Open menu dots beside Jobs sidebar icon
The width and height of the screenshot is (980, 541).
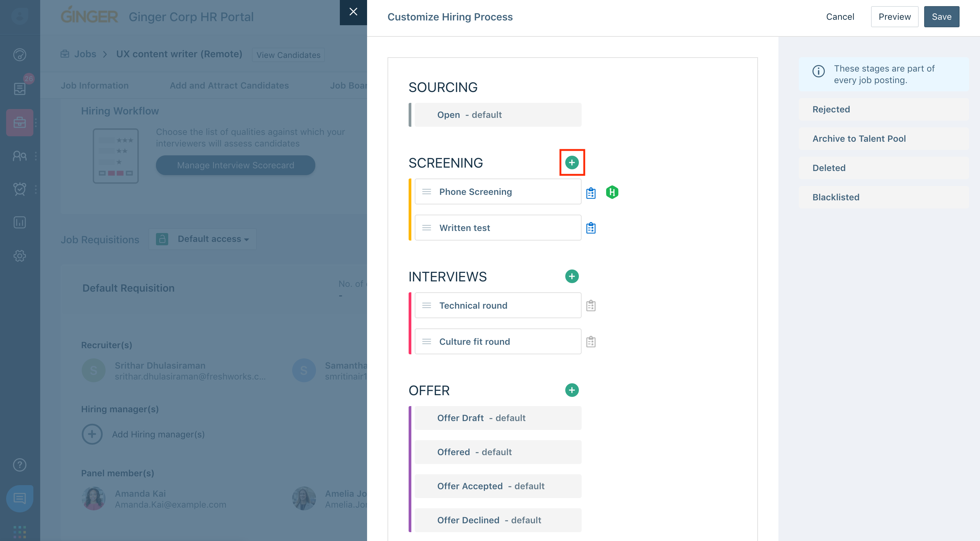[x=36, y=123]
